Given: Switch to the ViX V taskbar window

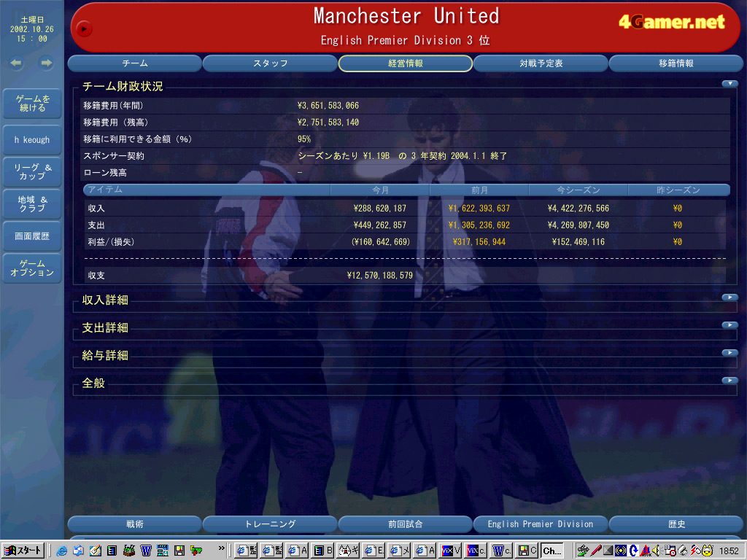Looking at the screenshot, I should [x=450, y=551].
